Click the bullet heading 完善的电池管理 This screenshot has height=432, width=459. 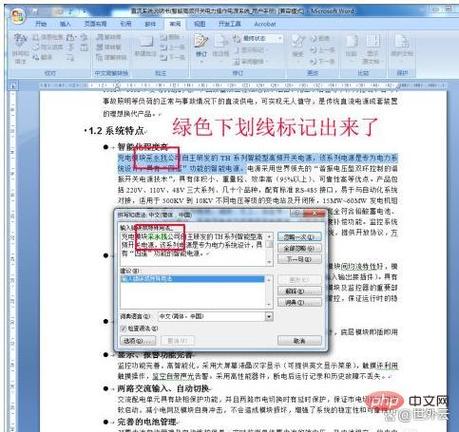coord(147,422)
